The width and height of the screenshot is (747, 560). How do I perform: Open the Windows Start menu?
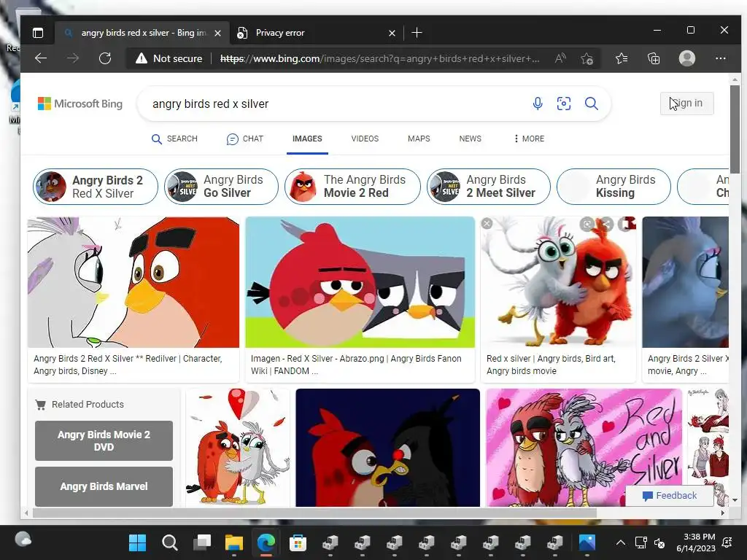[138, 542]
